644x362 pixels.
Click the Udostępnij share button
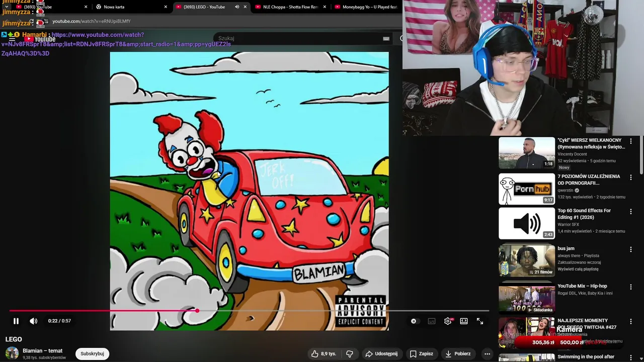tap(381, 353)
